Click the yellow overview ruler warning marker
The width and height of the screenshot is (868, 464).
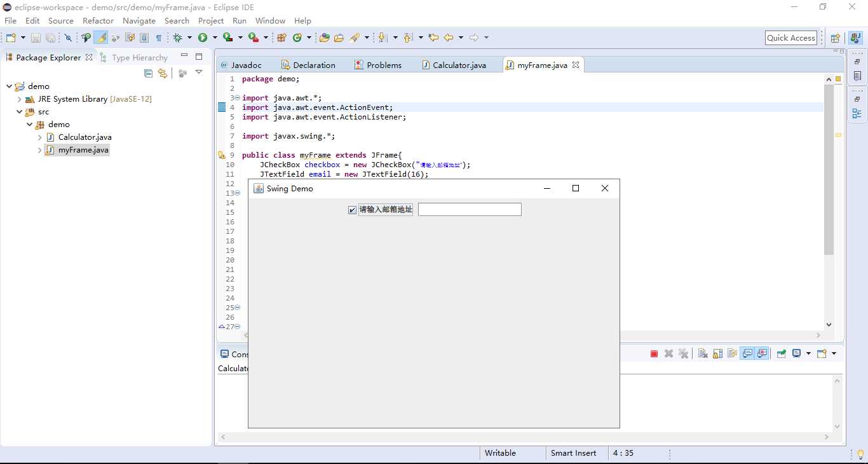pos(838,135)
